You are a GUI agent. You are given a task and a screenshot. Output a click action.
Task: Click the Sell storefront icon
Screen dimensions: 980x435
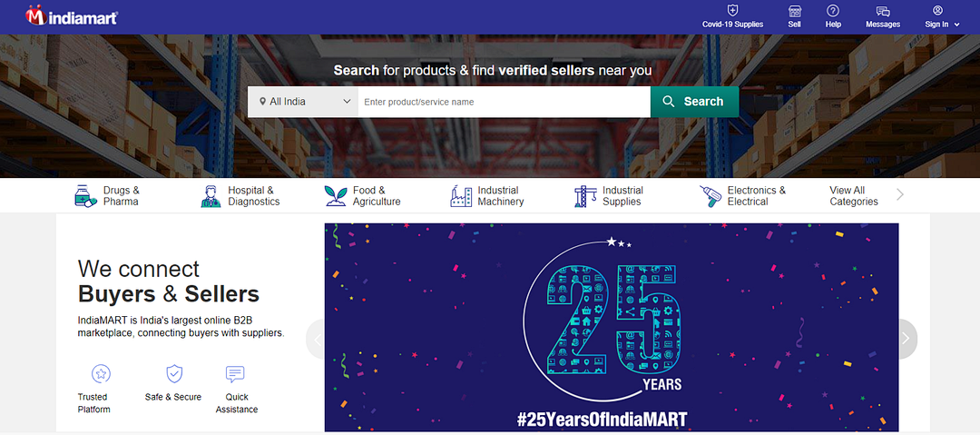[x=794, y=11]
